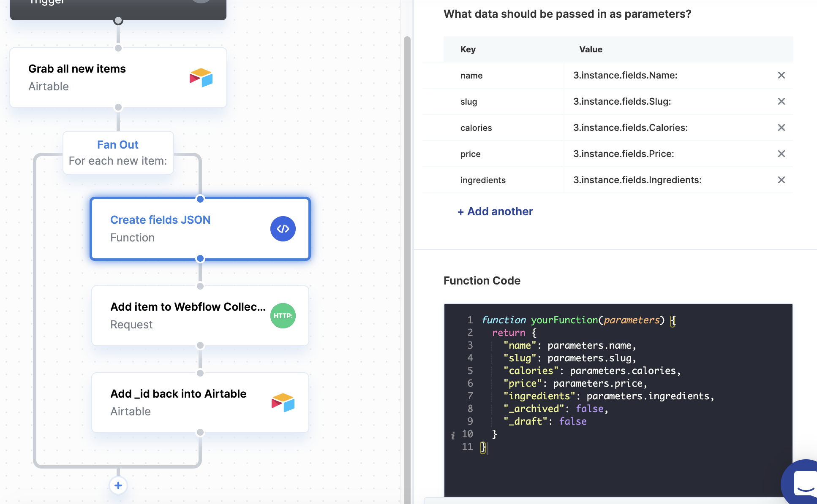The height and width of the screenshot is (504, 817).
Task: Edit value 3.instance.fields.Slug field
Action: 622,101
